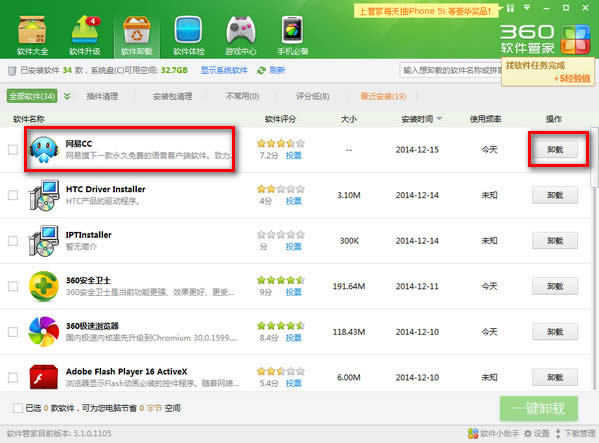Switch to the 插件清理 tab
Image resolution: width=599 pixels, height=443 pixels.
(x=102, y=96)
